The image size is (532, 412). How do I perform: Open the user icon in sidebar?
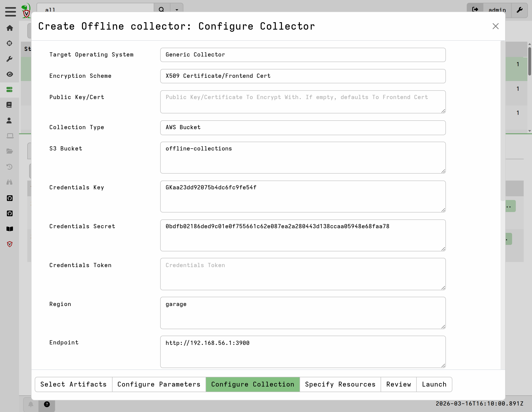point(9,121)
